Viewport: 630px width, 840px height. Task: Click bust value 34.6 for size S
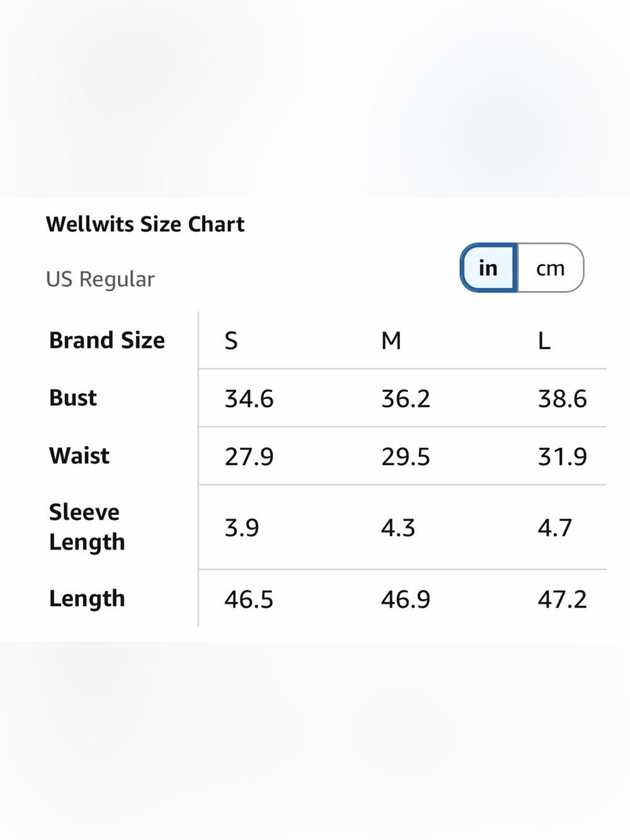point(249,399)
